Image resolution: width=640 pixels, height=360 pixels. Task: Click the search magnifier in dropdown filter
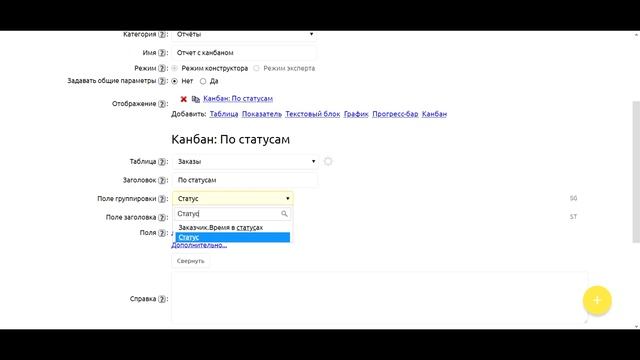point(284,213)
